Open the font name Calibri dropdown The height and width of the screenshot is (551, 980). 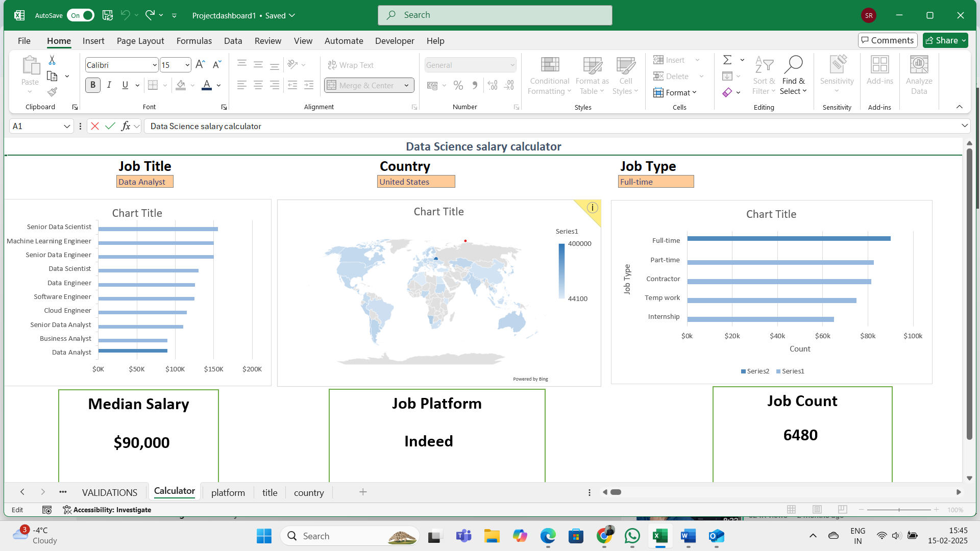pos(155,65)
